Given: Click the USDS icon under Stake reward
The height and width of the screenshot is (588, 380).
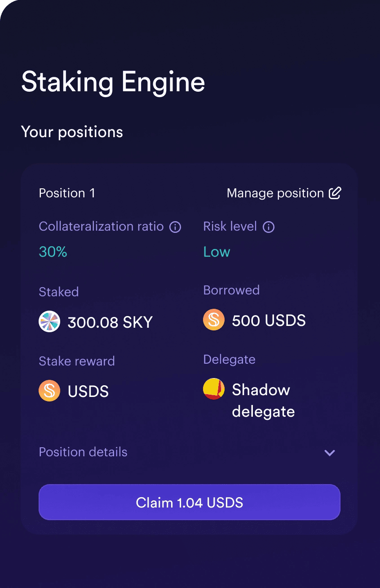Looking at the screenshot, I should click(x=49, y=391).
